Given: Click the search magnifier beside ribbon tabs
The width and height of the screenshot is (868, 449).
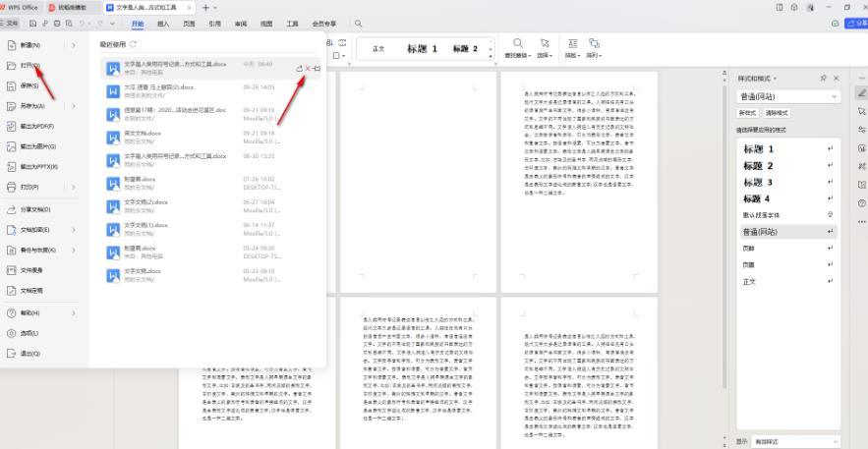Looking at the screenshot, I should [358, 24].
